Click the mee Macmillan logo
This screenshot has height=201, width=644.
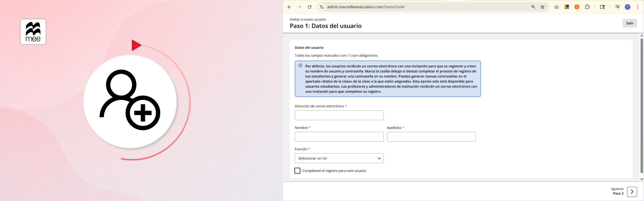click(x=33, y=32)
